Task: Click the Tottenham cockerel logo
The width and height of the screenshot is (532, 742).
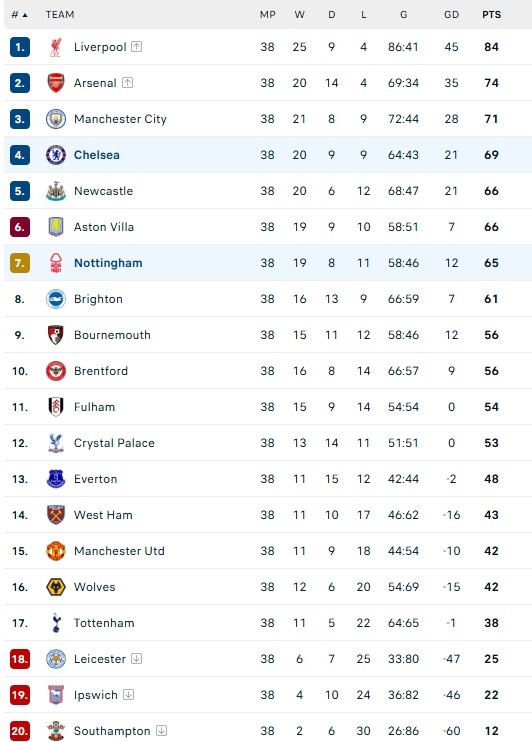Action: (x=56, y=623)
